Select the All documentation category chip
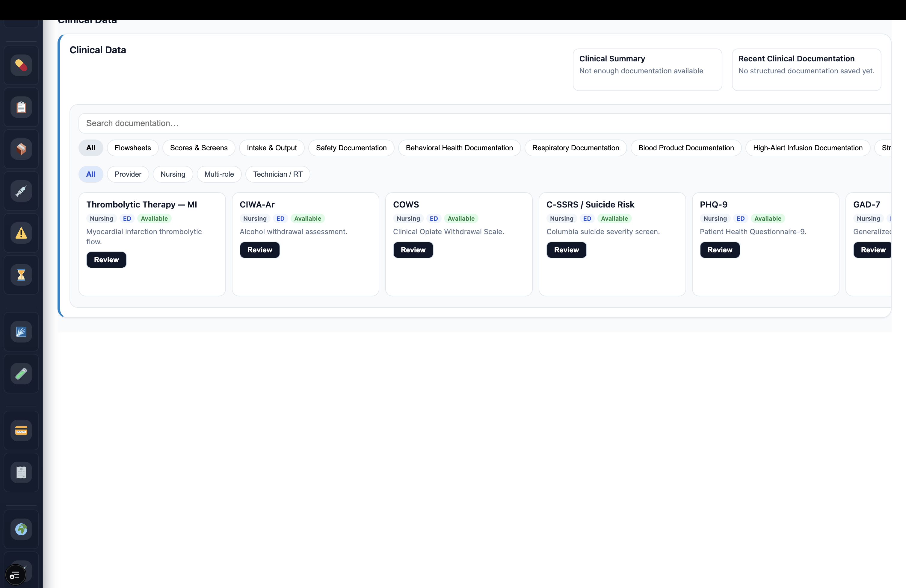This screenshot has width=906, height=588. [90, 148]
